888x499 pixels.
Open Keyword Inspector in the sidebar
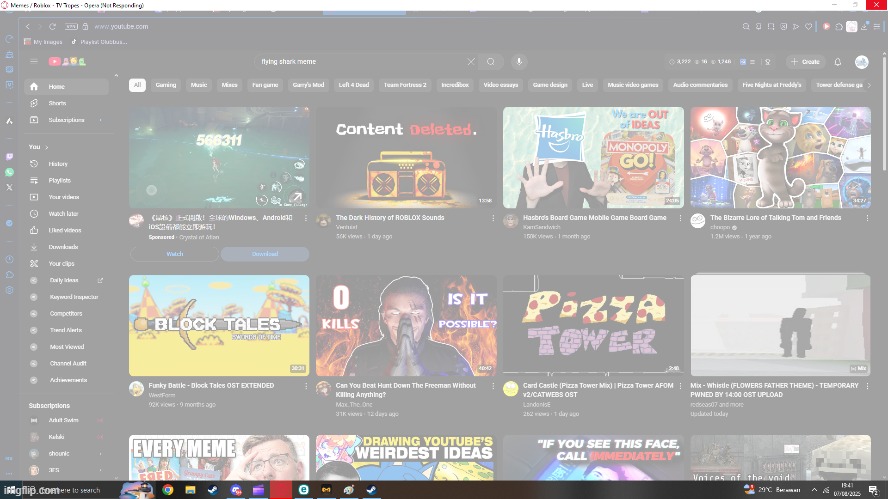point(66,297)
